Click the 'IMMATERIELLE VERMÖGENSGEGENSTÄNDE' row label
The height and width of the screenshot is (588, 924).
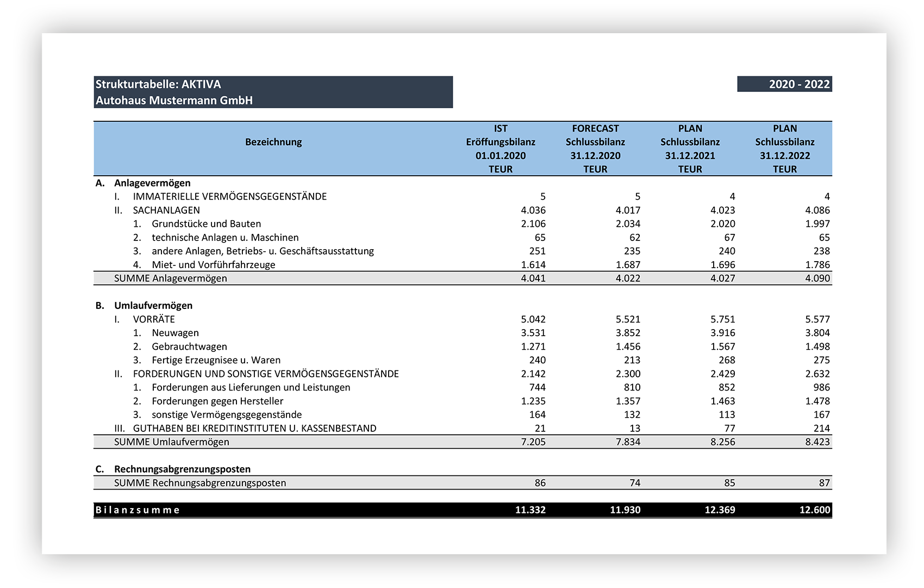pyautogui.click(x=229, y=196)
